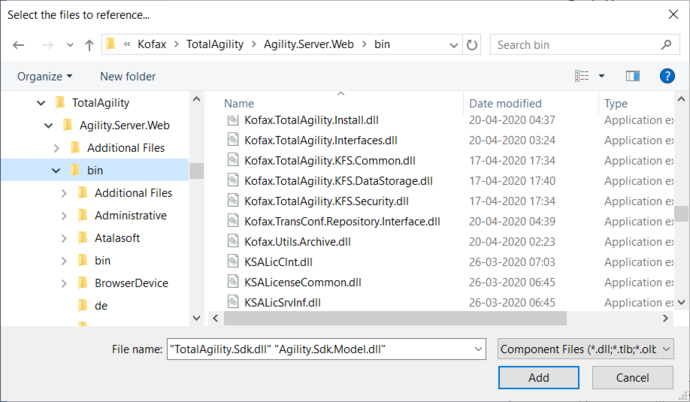The image size is (690, 402).
Task: Open the Help question mark icon
Action: point(667,76)
